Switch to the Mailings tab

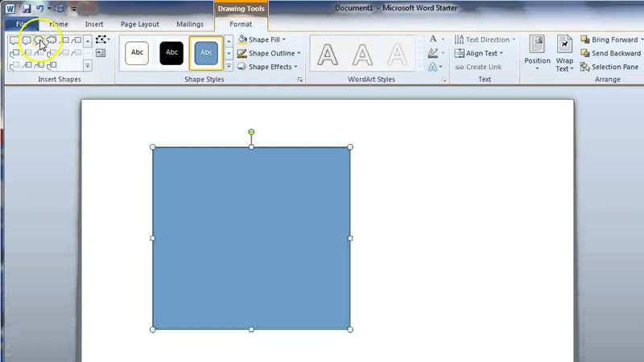tap(190, 24)
